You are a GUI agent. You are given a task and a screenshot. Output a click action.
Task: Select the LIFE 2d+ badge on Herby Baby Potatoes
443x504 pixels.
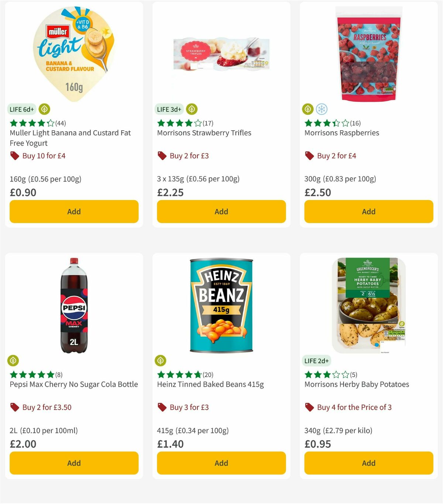pyautogui.click(x=317, y=360)
